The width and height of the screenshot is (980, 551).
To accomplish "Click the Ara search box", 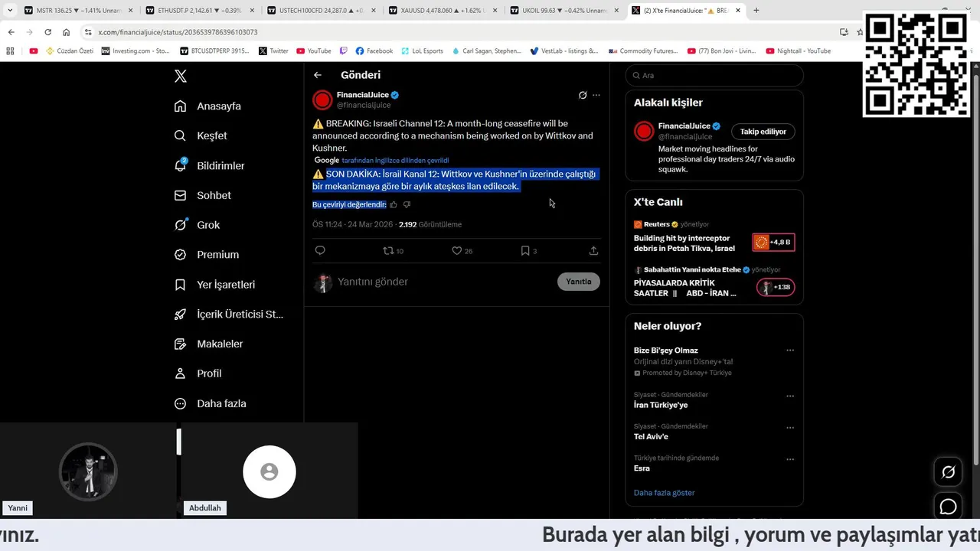I will [x=714, y=75].
